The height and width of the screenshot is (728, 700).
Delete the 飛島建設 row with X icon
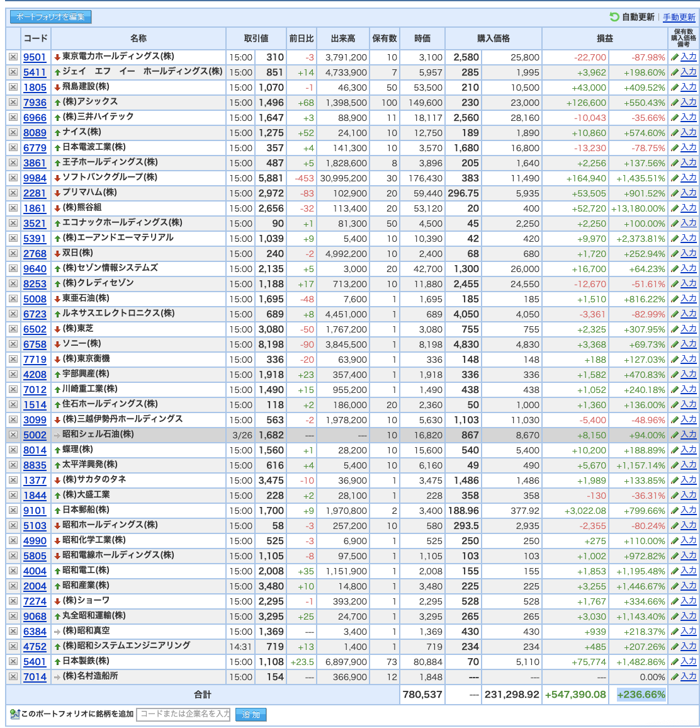pos(13,87)
